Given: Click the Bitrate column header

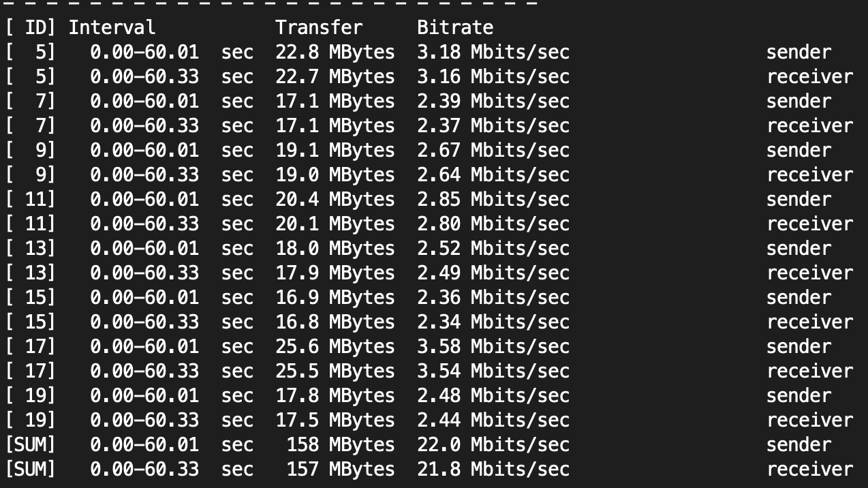Looking at the screenshot, I should (455, 28).
